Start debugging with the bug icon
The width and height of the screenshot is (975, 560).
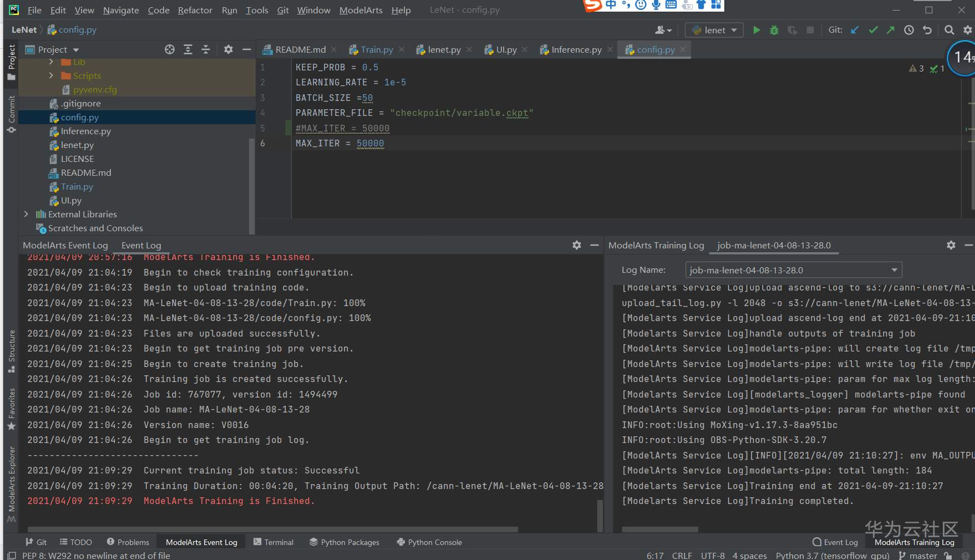click(774, 30)
